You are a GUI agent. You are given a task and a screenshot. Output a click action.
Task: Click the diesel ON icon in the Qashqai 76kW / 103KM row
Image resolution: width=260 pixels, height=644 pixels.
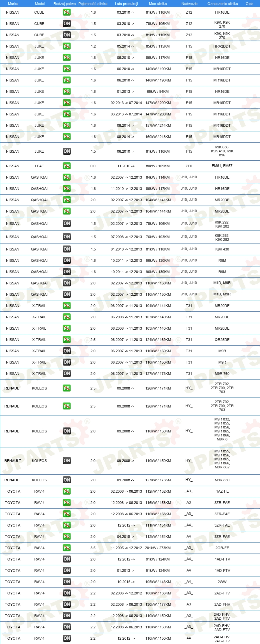pyautogui.click(x=67, y=237)
